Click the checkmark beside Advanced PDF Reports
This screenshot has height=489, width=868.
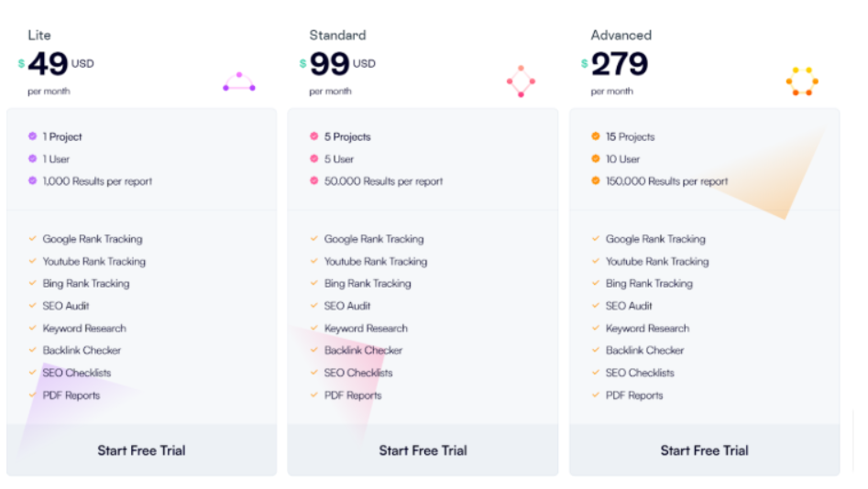click(596, 395)
